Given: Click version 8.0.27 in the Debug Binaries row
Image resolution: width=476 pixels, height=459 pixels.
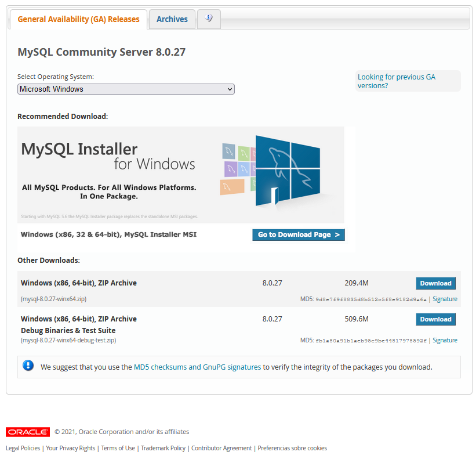Looking at the screenshot, I should pos(272,319).
